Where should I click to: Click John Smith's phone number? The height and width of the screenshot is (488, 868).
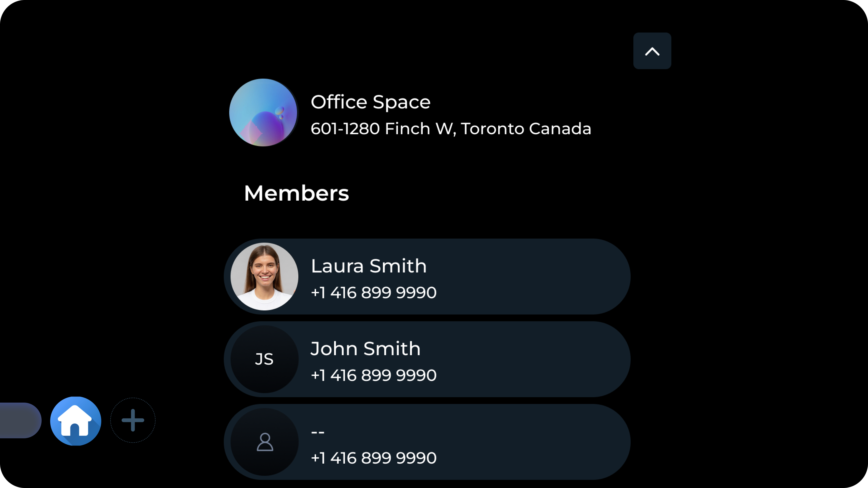[373, 375]
